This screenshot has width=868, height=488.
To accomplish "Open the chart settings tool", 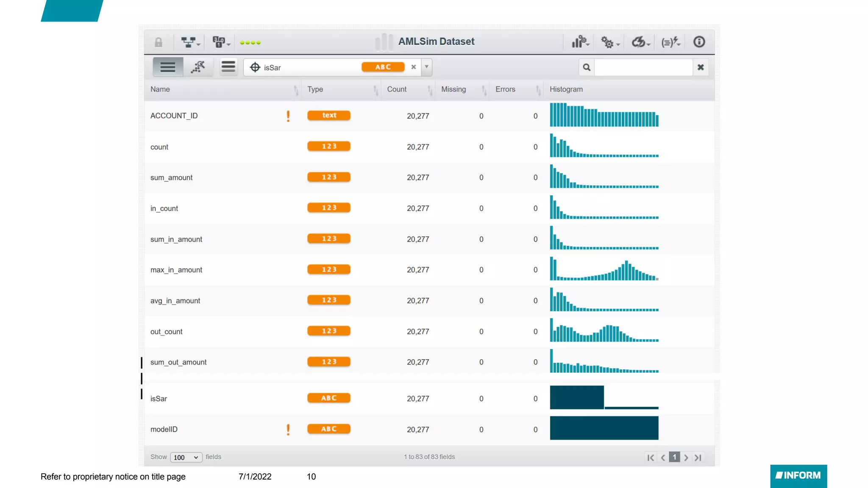I will (580, 42).
